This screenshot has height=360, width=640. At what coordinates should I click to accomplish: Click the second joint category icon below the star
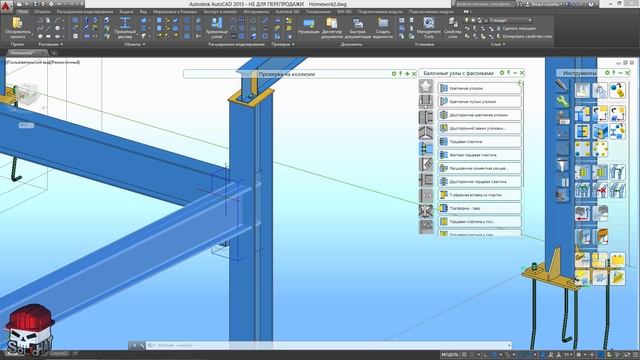[x=426, y=102]
